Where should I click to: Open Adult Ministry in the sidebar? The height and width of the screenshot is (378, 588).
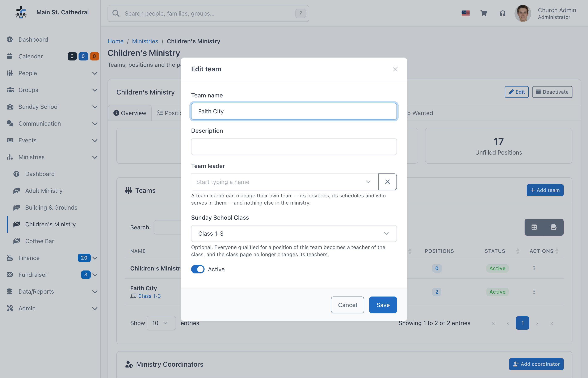[x=44, y=191]
